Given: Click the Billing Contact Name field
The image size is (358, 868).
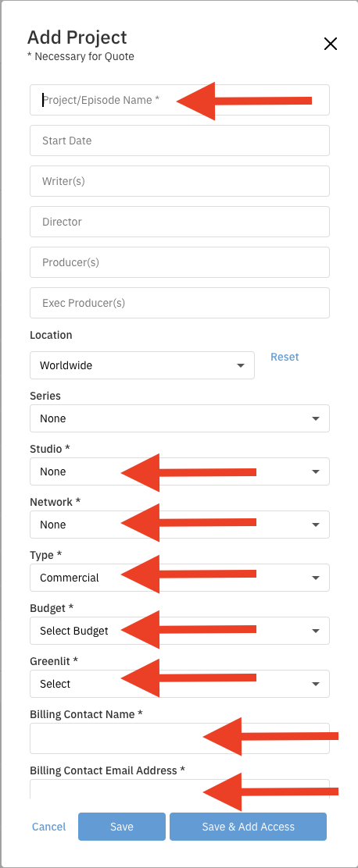Looking at the screenshot, I should [x=180, y=738].
